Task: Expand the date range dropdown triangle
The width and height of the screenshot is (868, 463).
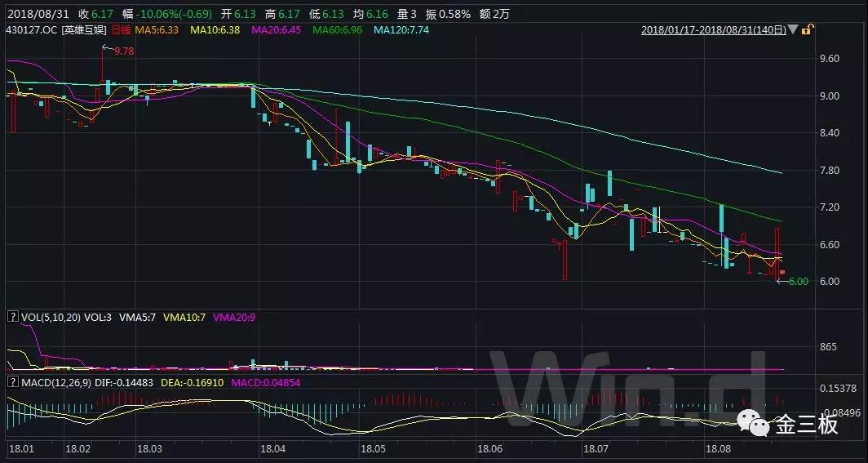Action: 793,29
